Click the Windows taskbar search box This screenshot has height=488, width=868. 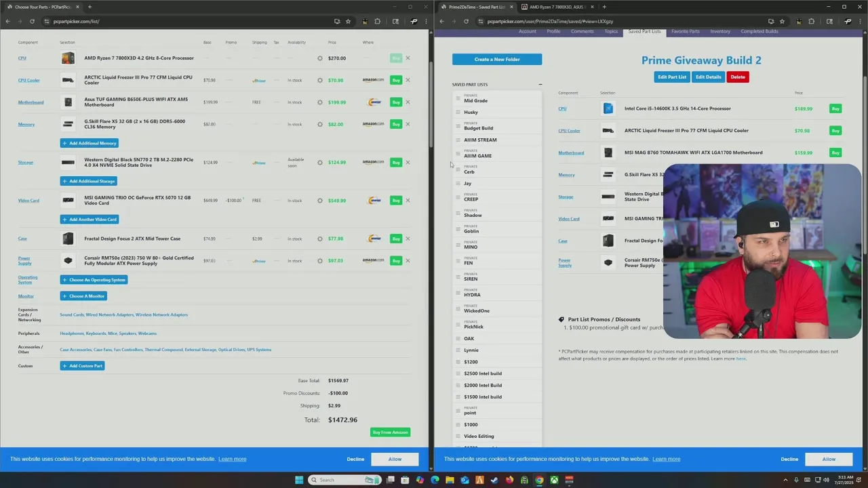point(344,480)
